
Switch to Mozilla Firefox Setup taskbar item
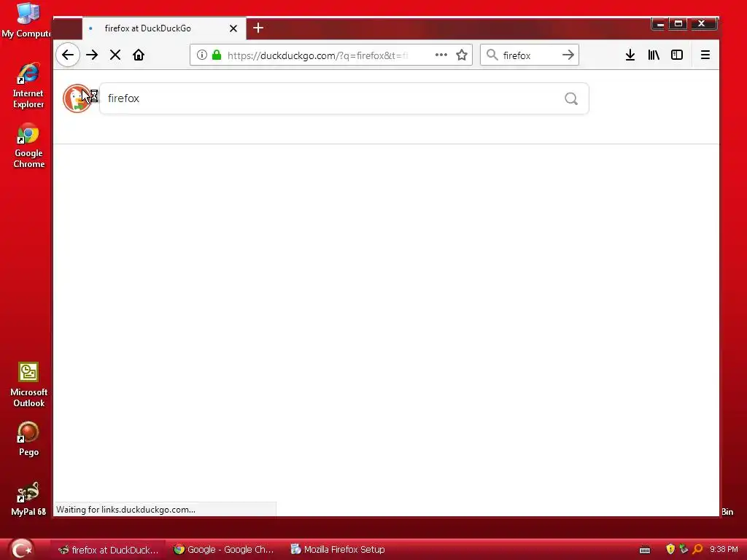pos(338,550)
